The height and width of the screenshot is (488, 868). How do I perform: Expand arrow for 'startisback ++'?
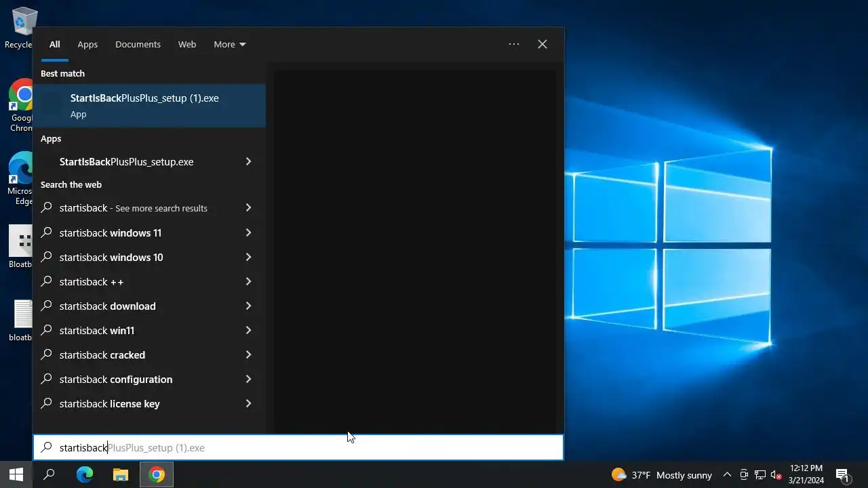[x=248, y=281]
